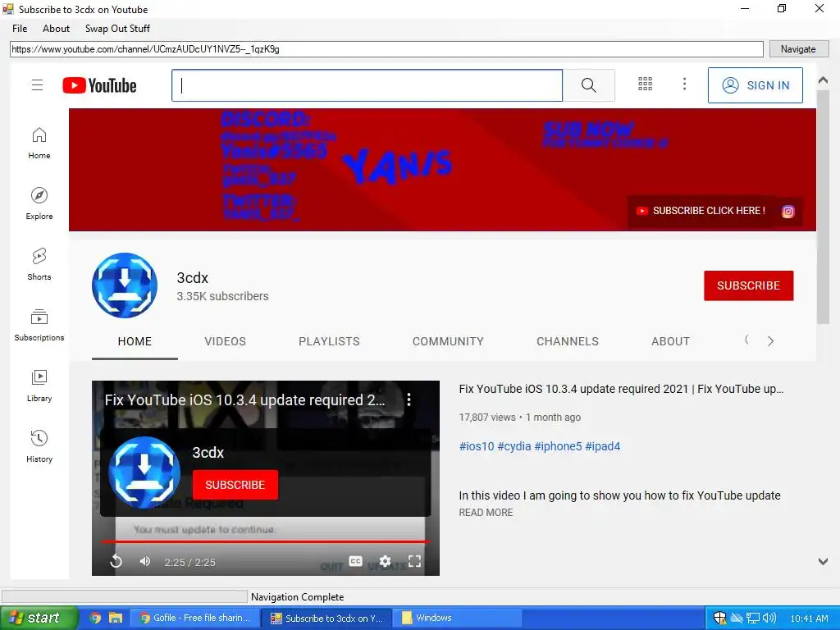Click the video progress bar
Viewport: 840px width, 630px height.
click(265, 541)
